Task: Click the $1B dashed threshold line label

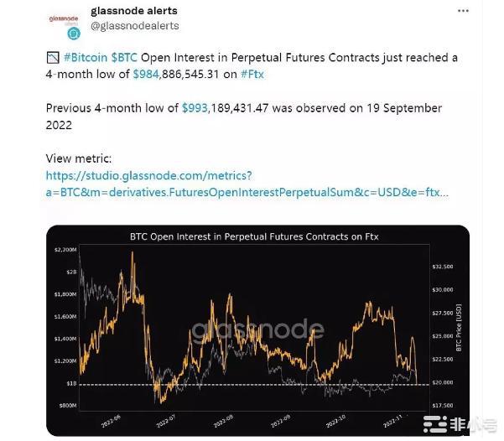Action: [71, 382]
